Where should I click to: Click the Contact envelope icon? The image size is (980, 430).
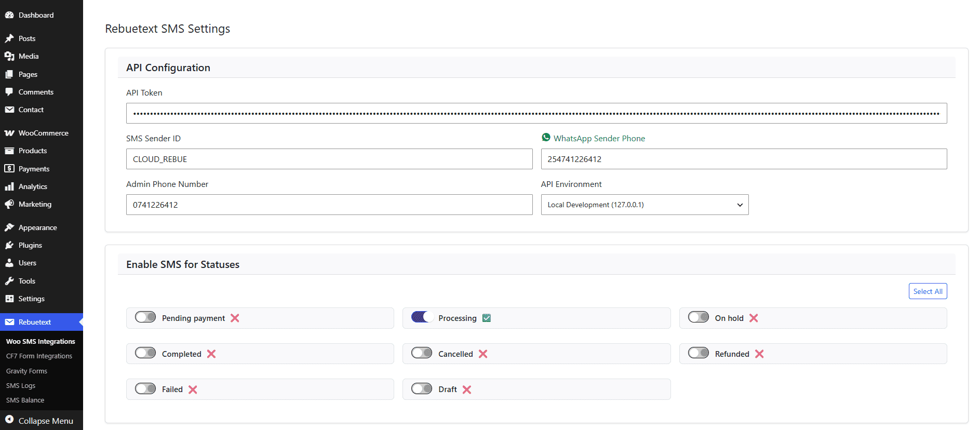pyautogui.click(x=9, y=110)
